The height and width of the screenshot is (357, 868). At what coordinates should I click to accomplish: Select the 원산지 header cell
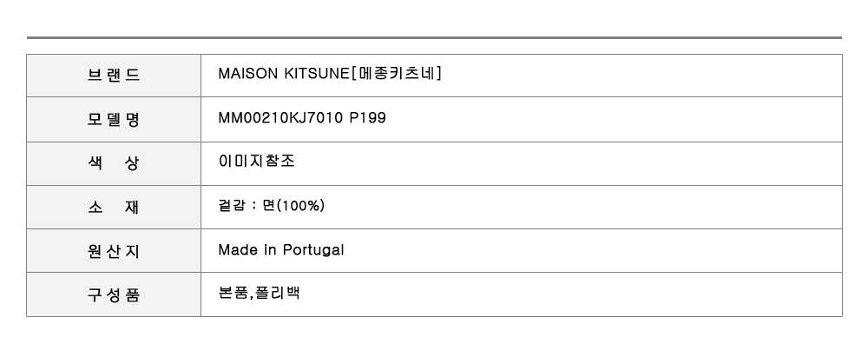114,251
